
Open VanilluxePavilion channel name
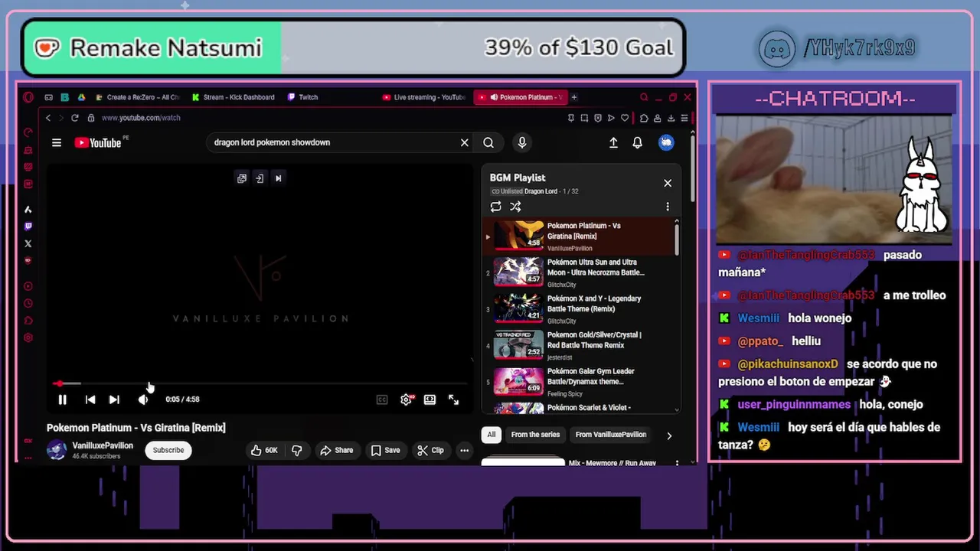(103, 445)
